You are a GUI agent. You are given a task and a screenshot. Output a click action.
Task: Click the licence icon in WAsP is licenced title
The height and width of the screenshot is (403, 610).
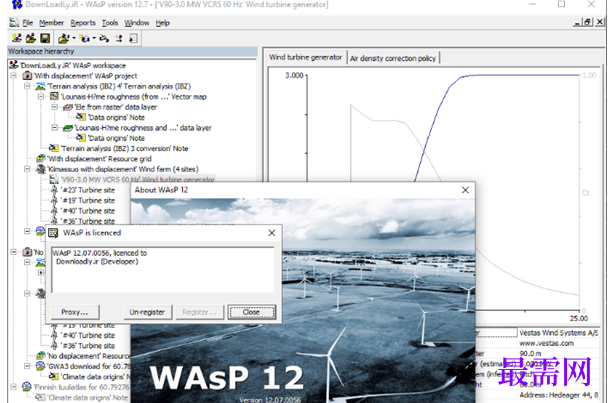tap(53, 233)
